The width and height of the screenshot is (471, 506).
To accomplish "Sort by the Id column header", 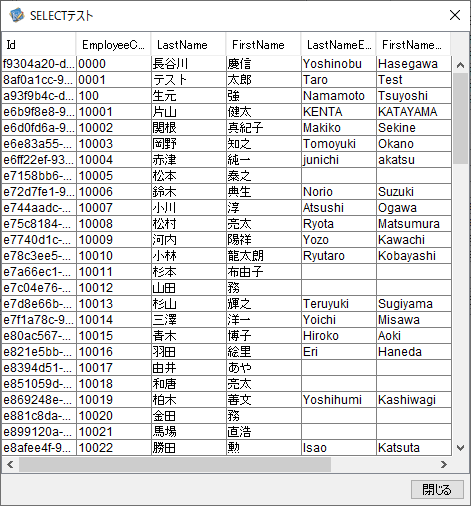I will click(x=39, y=45).
